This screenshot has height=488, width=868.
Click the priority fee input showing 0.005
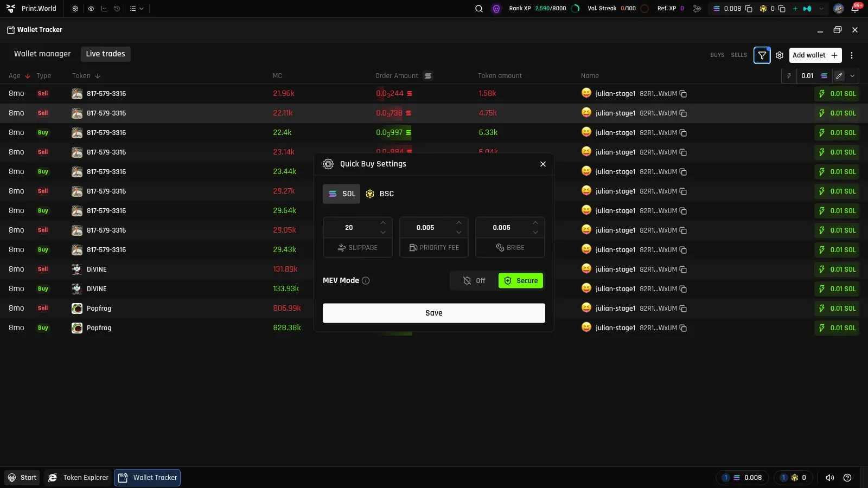click(x=425, y=228)
